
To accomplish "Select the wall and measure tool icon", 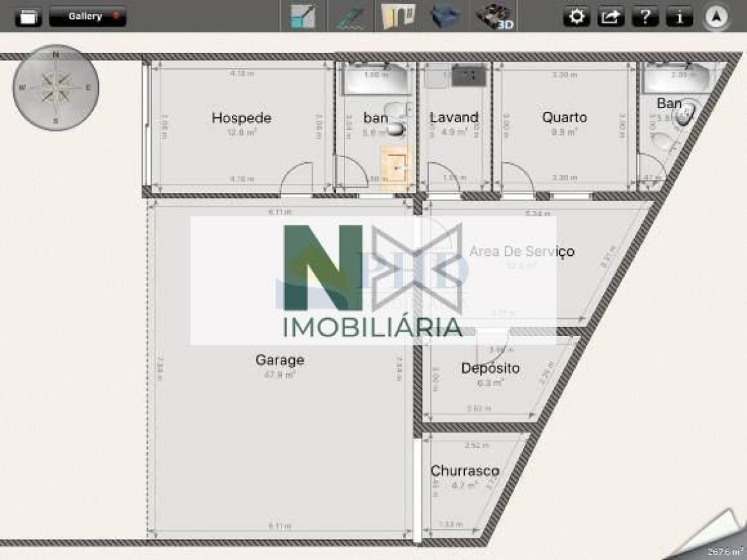I will 351,16.
